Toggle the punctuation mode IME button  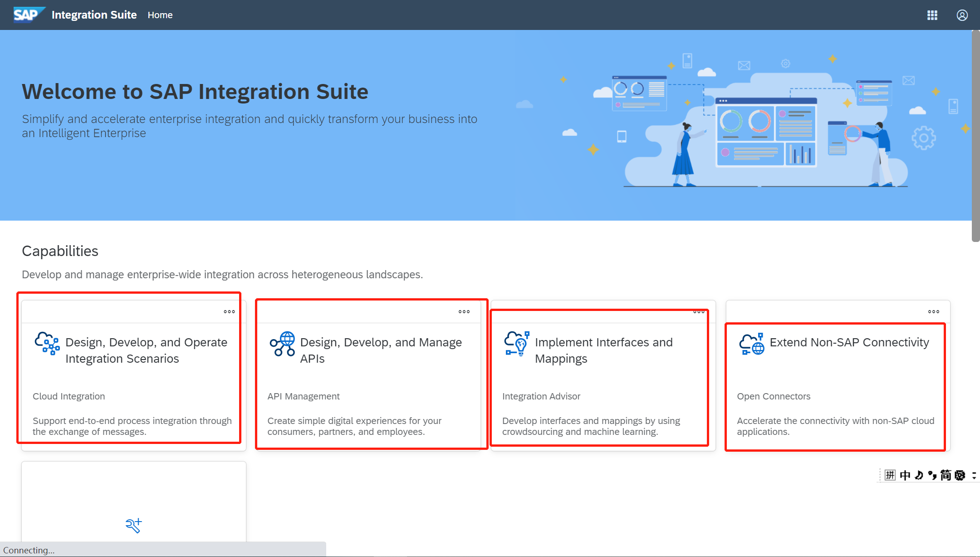pyautogui.click(x=932, y=475)
